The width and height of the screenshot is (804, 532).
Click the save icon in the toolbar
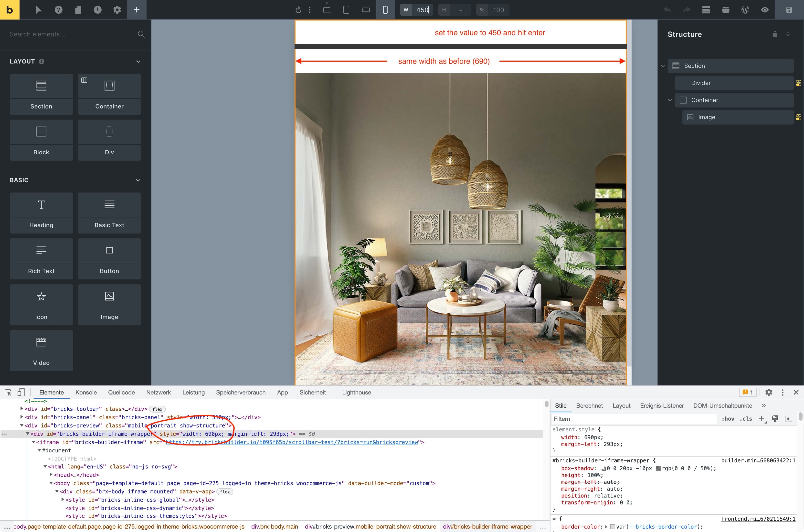click(789, 10)
